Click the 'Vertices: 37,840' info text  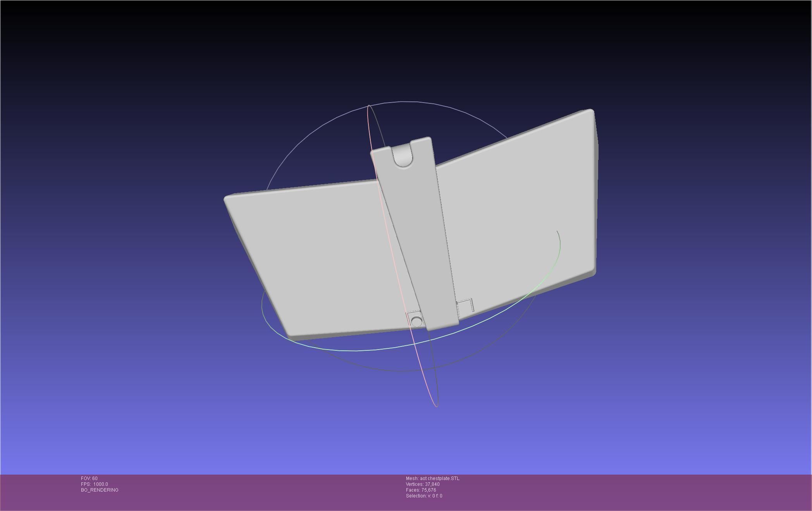point(423,484)
